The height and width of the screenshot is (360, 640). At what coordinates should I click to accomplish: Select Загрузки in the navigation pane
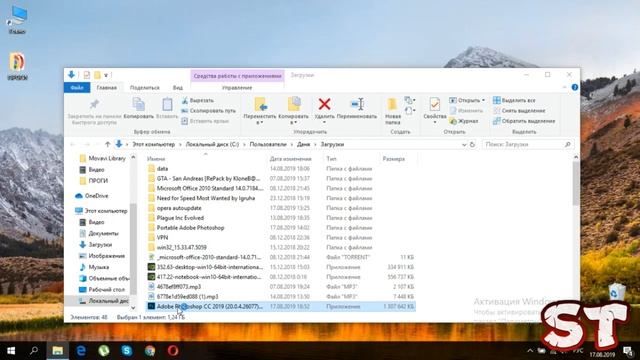point(96,244)
